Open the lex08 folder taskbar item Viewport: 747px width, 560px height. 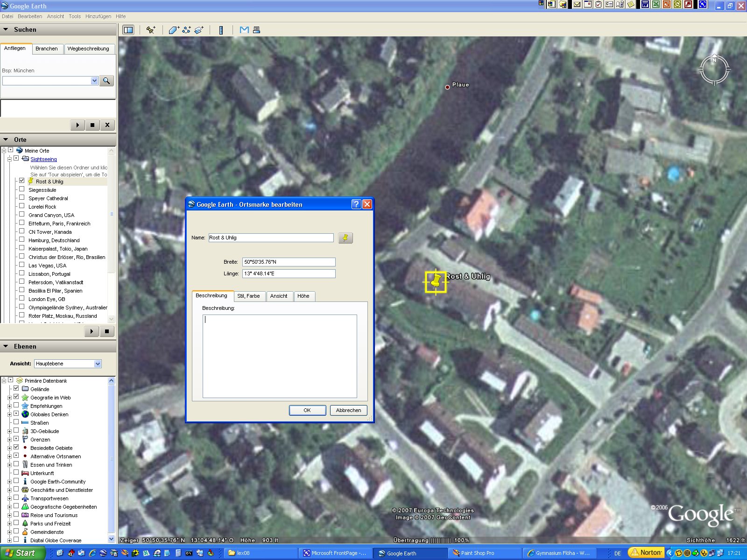tap(260, 553)
